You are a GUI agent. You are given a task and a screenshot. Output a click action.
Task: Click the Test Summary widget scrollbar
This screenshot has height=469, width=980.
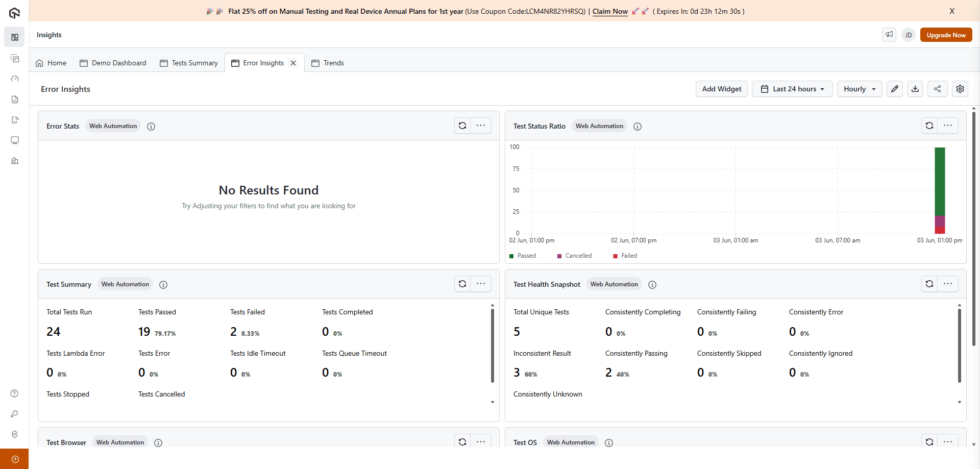click(x=493, y=345)
